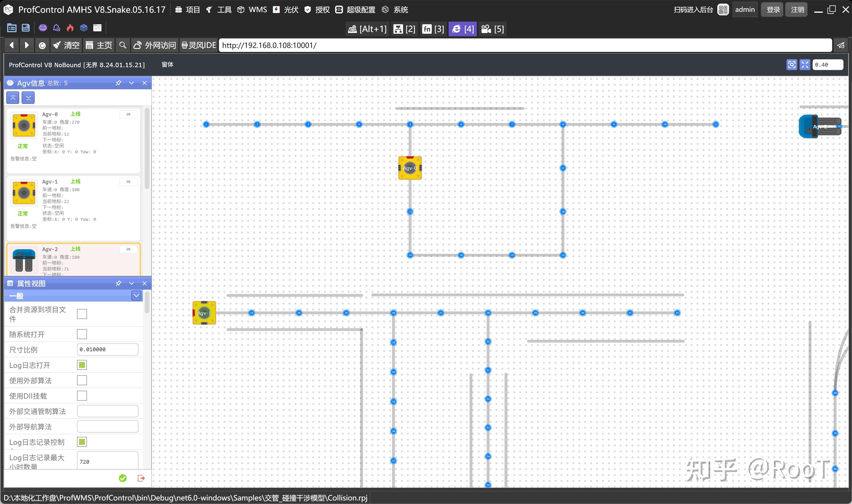The image size is (852, 504).
Task: Click the chevron dropdown on Agv信息 panel header
Action: click(131, 83)
